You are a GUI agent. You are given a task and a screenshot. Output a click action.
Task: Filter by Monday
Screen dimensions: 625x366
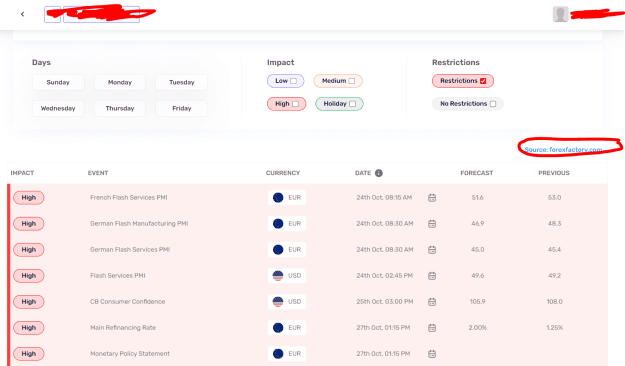pos(120,83)
